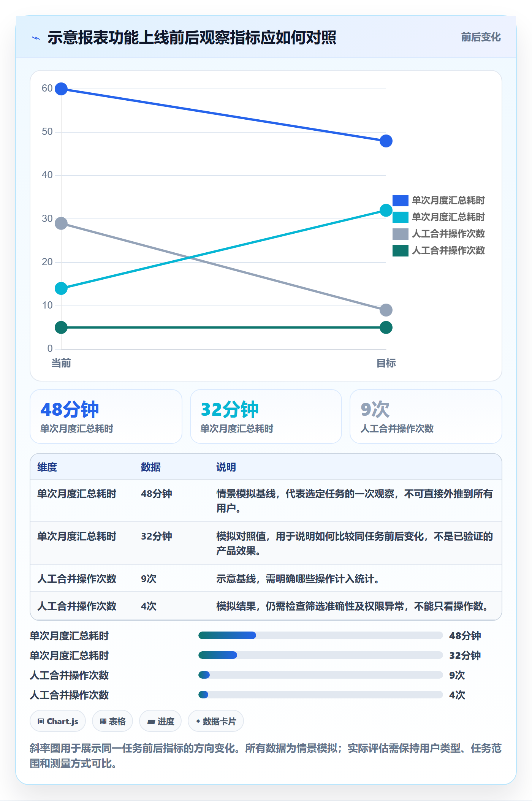
Task: Click the description starting 模拟结果，仍需检查
Action: (353, 606)
